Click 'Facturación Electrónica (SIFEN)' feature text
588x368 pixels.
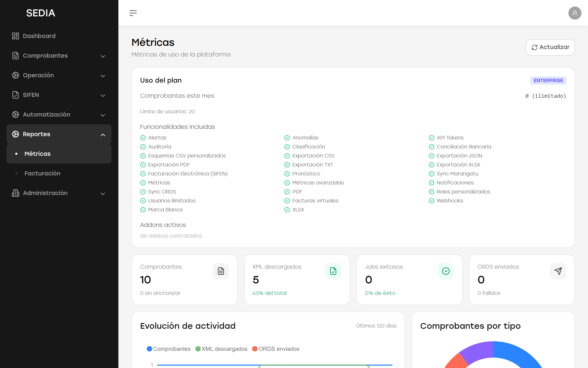tap(188, 174)
